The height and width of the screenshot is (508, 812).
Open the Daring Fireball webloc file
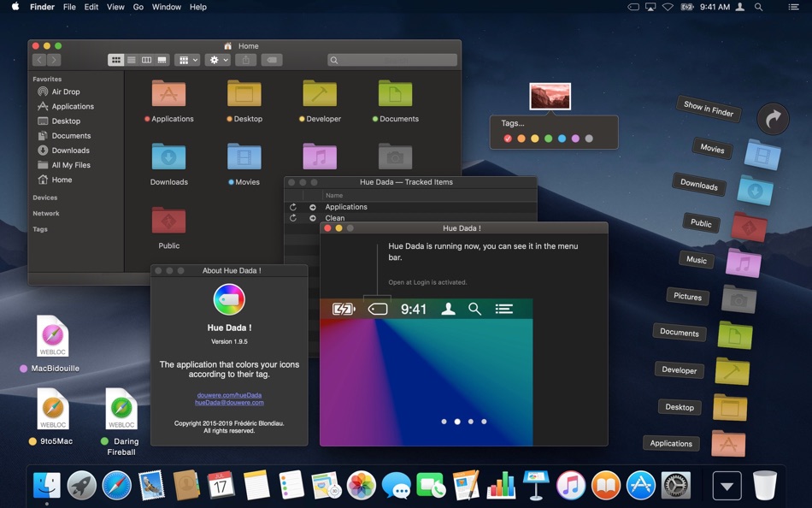pyautogui.click(x=121, y=409)
